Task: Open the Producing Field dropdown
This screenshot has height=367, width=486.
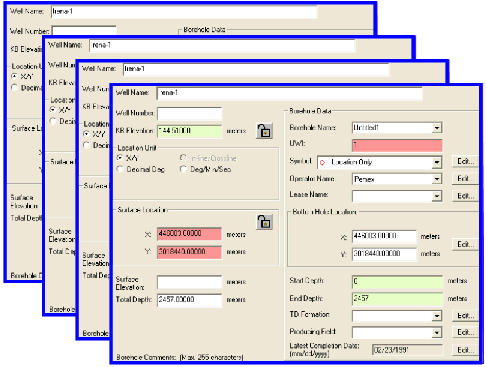Action: (437, 332)
